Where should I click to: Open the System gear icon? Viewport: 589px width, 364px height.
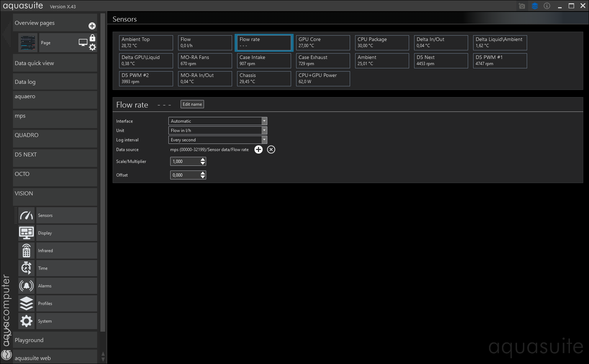(27, 321)
